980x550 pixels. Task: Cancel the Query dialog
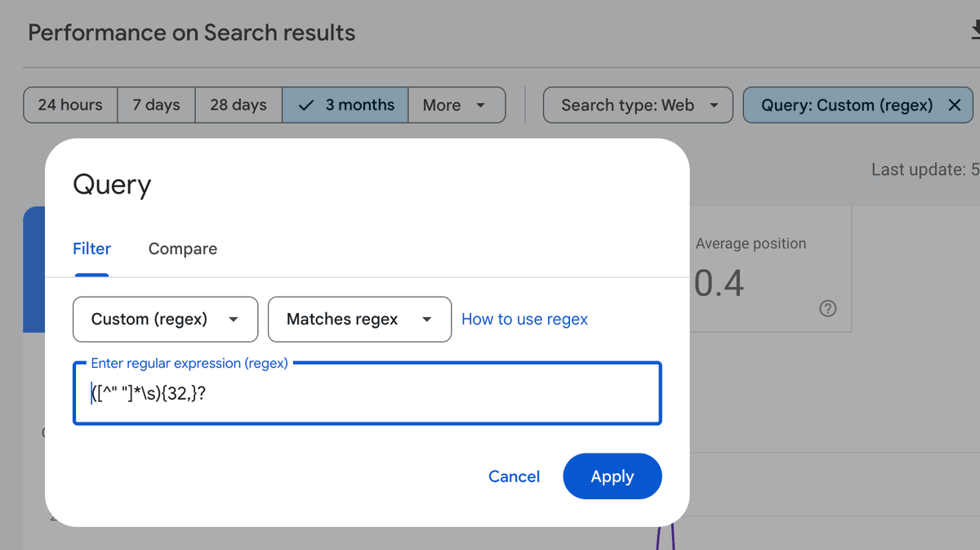point(514,476)
